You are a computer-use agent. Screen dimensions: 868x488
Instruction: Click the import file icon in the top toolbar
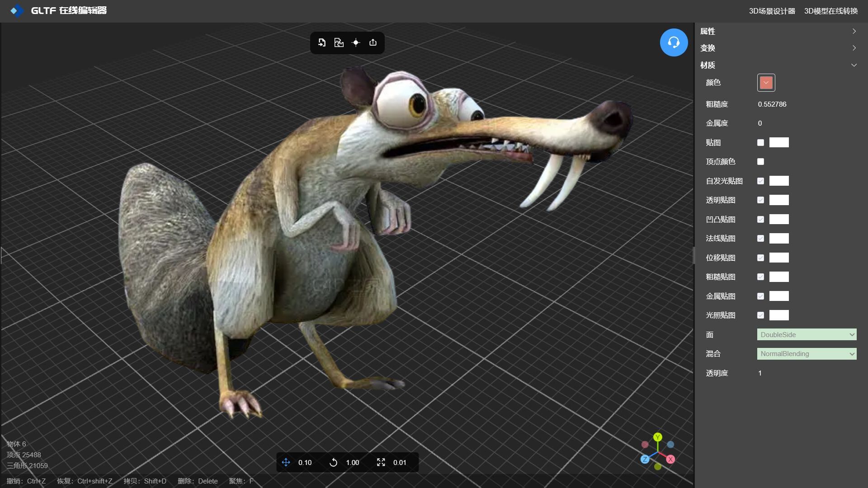pyautogui.click(x=322, y=42)
